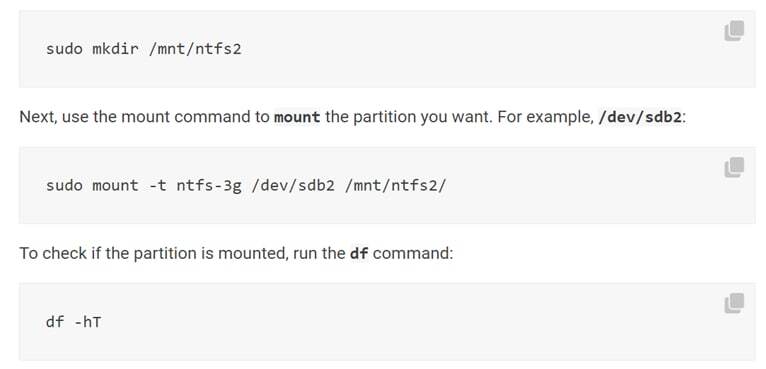This screenshot has width=766, height=369.
Task: Click the bold '/dev/sdb2' text
Action: pos(639,117)
